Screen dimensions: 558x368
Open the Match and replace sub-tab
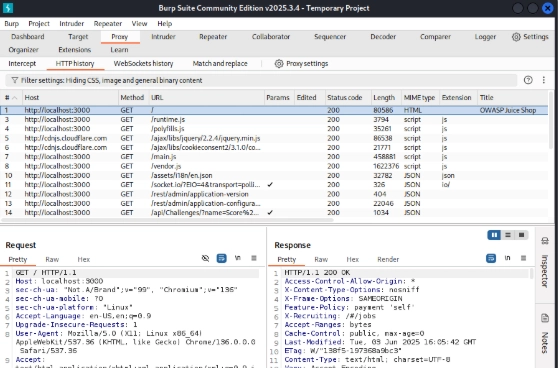tap(220, 64)
